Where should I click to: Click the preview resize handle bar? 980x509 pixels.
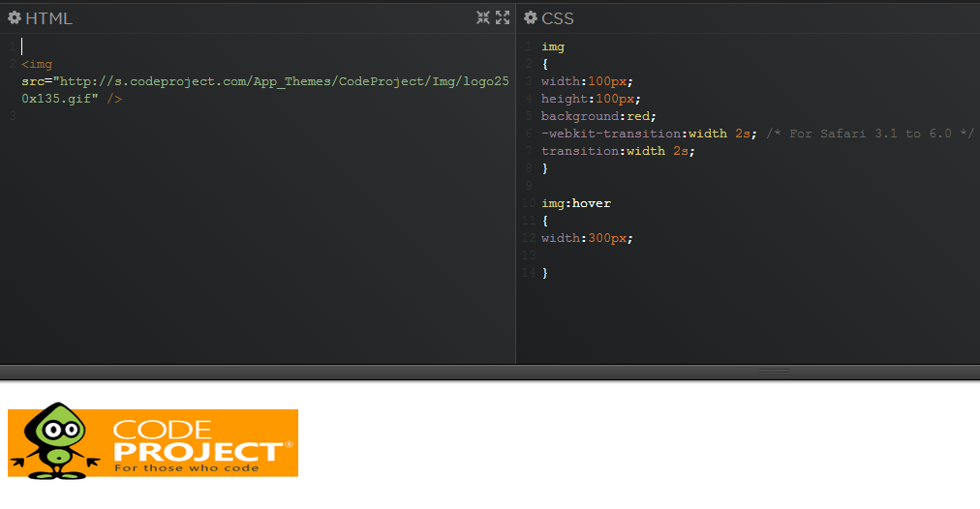click(x=775, y=372)
